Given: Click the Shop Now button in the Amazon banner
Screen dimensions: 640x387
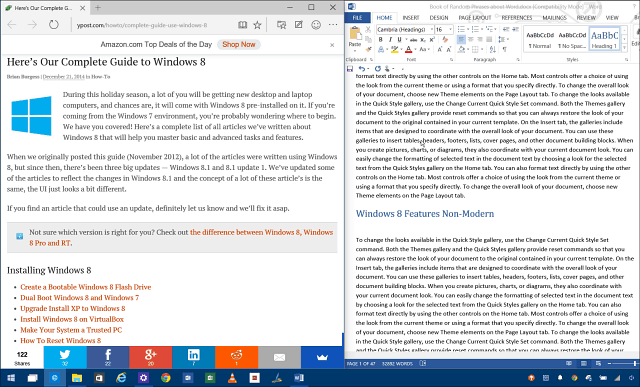Looking at the screenshot, I should 239,44.
